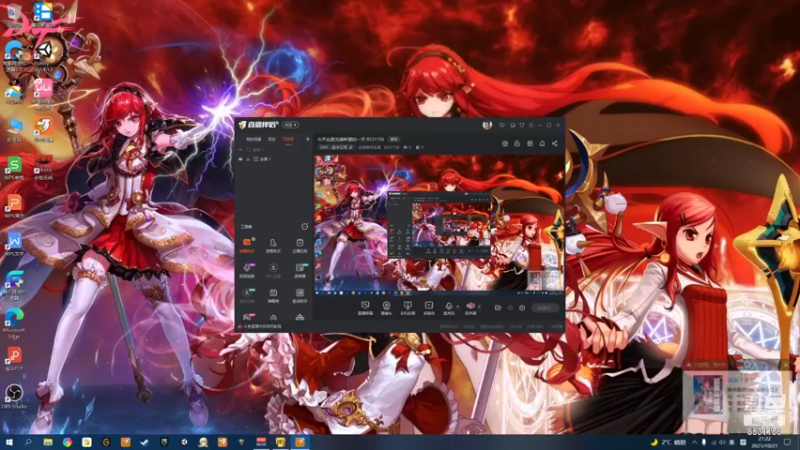Open the notification popup thumbnail at screen corner
800x450 pixels.
708,394
